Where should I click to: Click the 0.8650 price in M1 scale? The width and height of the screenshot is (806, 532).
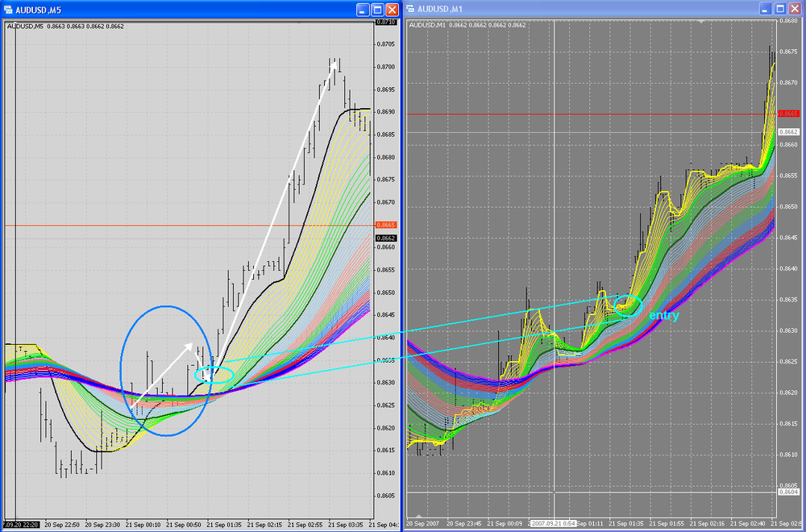(x=788, y=207)
